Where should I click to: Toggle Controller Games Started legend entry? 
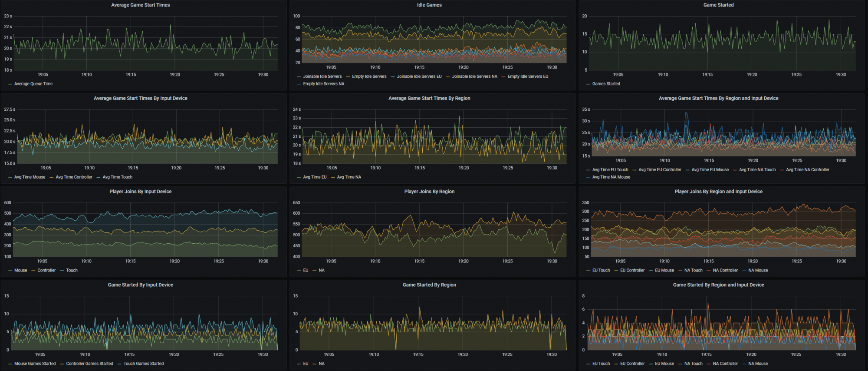click(x=89, y=364)
